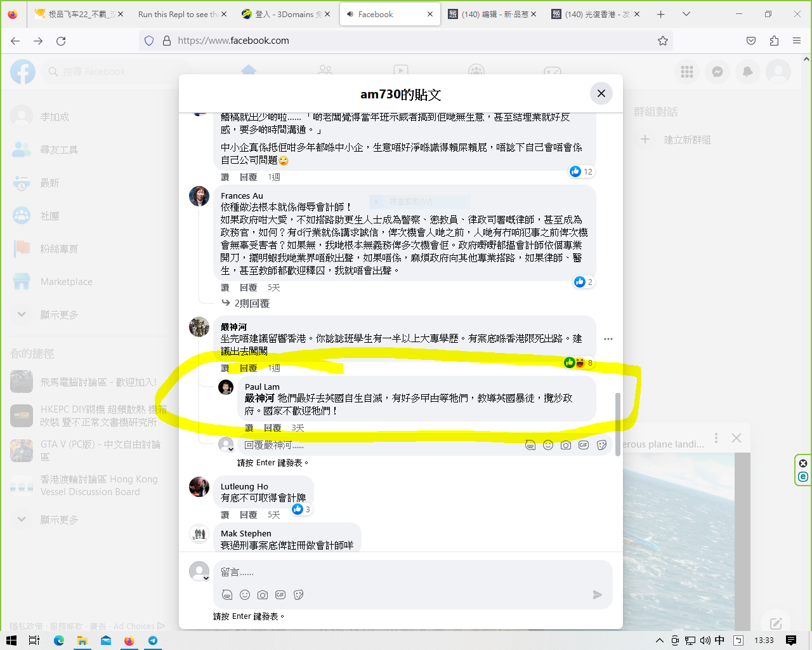
Task: Reload the page in Firefox
Action: pyautogui.click(x=61, y=41)
